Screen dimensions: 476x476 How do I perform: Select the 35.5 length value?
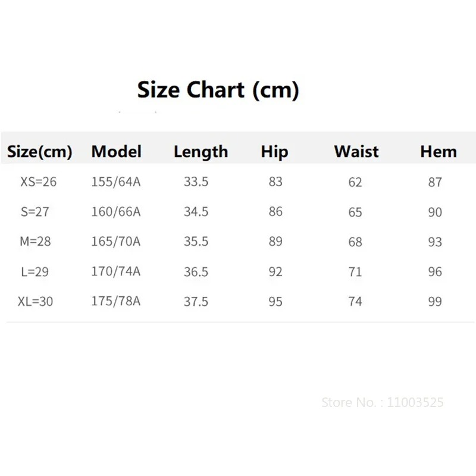[x=196, y=242]
